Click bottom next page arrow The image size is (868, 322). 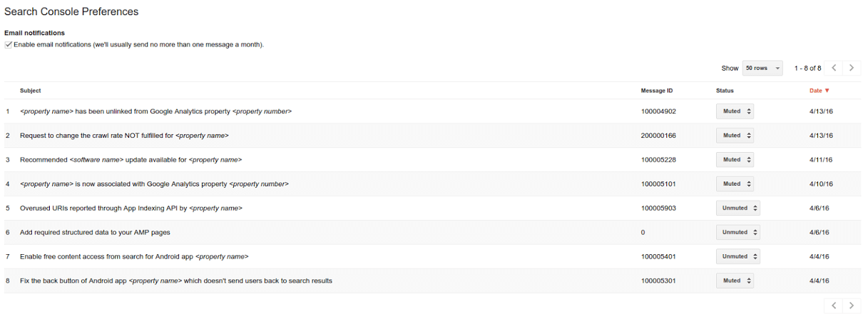852,306
